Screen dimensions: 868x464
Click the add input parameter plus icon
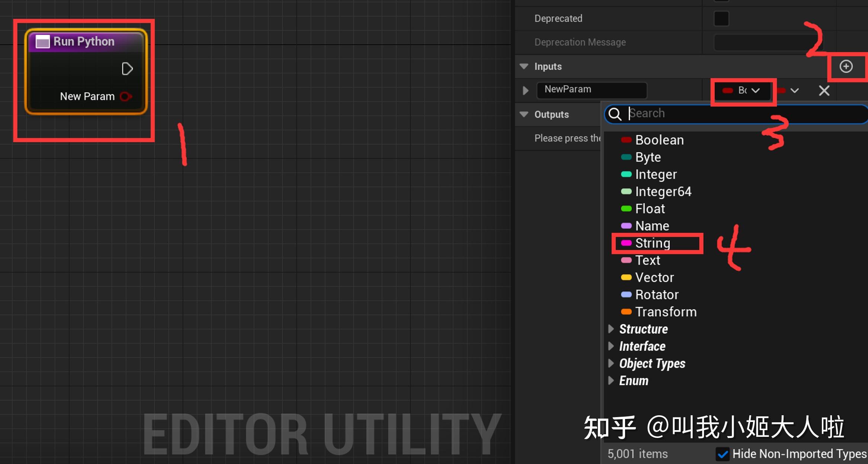coord(846,67)
